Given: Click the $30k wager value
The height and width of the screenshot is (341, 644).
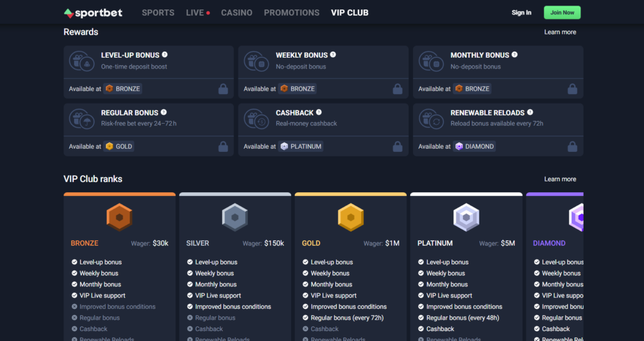Looking at the screenshot, I should point(160,243).
